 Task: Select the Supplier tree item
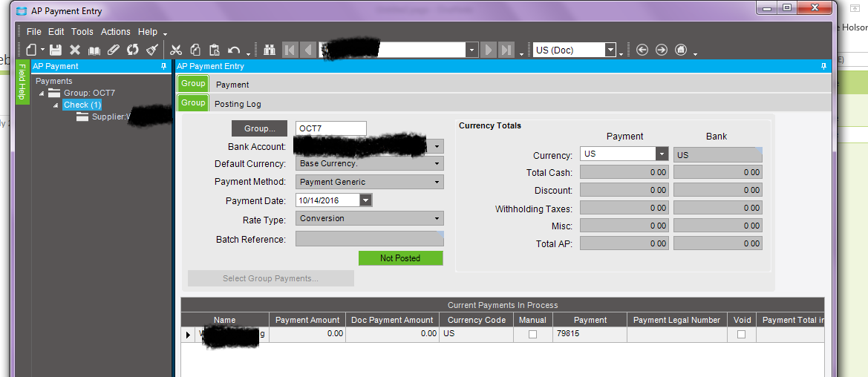point(111,117)
